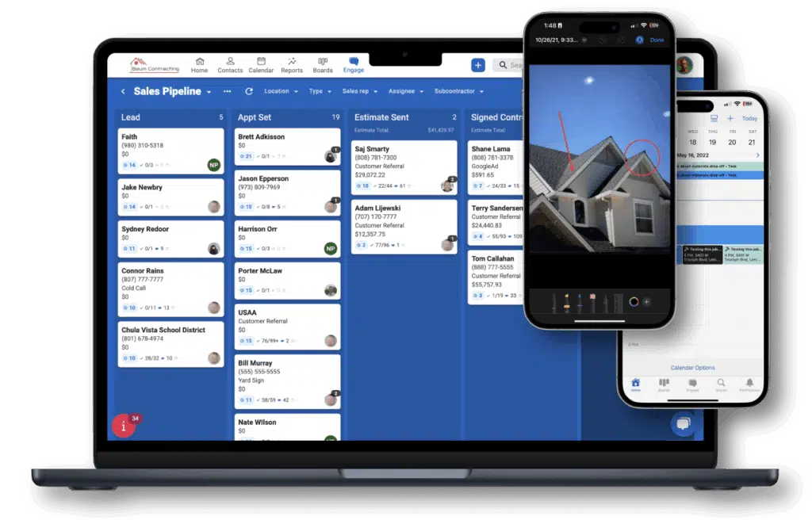Open the color picker ring in markup toolbar
This screenshot has height=520, width=812.
pyautogui.click(x=634, y=301)
